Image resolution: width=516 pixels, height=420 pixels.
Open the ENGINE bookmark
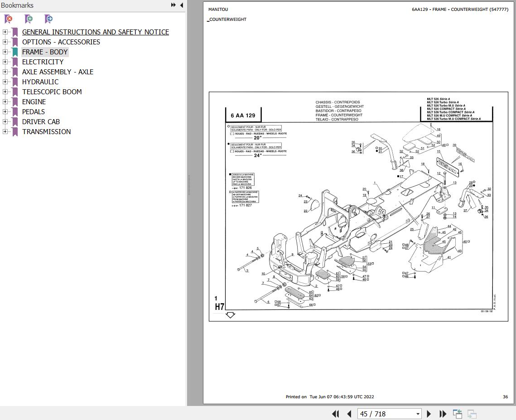pyautogui.click(x=34, y=101)
